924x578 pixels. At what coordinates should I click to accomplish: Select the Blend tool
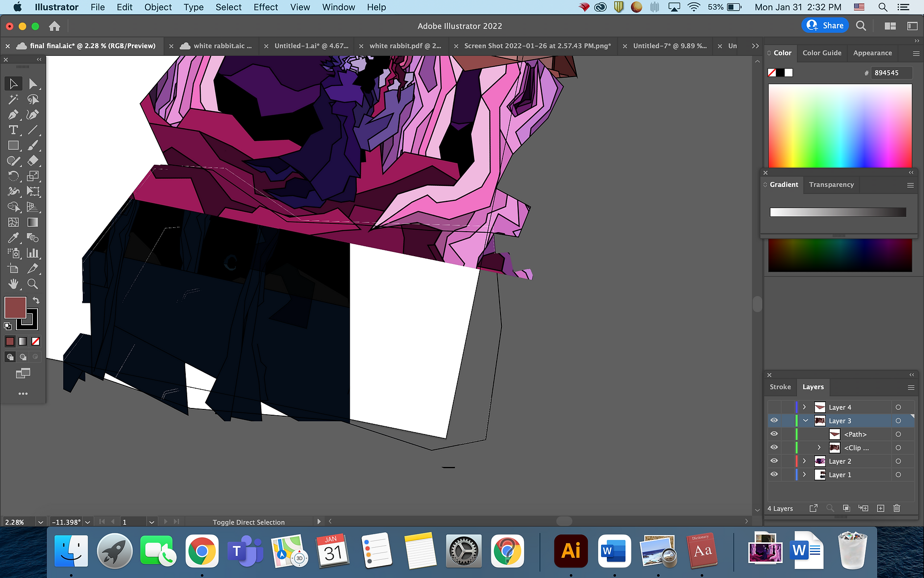[33, 238]
